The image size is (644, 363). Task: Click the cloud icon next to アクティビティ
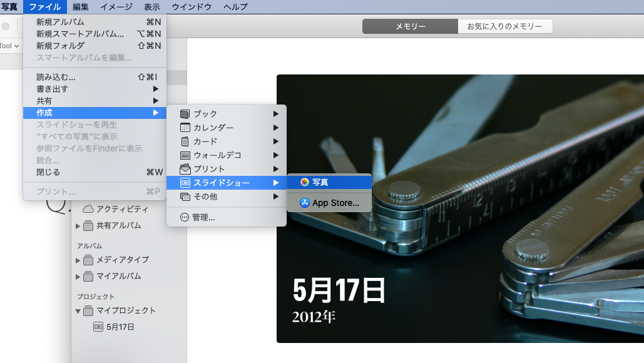[x=88, y=209]
